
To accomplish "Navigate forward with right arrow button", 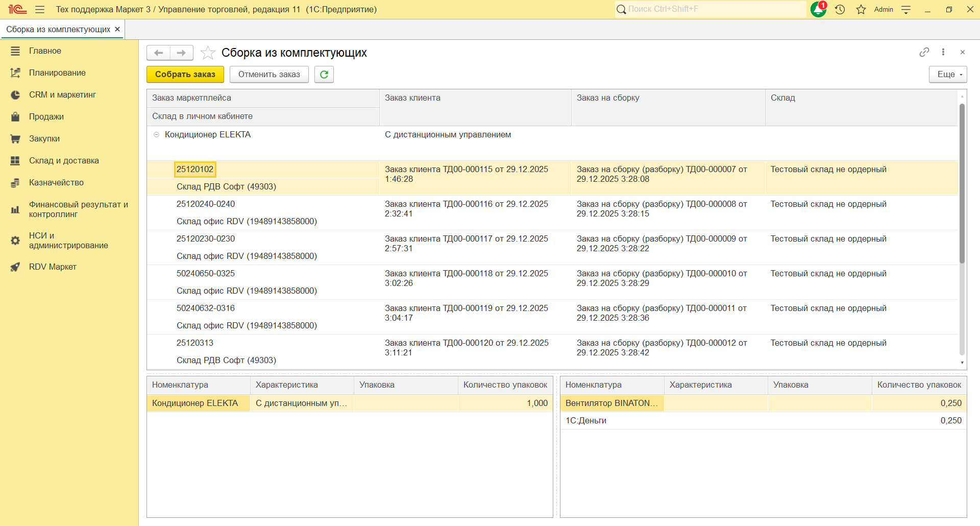I will [x=181, y=53].
